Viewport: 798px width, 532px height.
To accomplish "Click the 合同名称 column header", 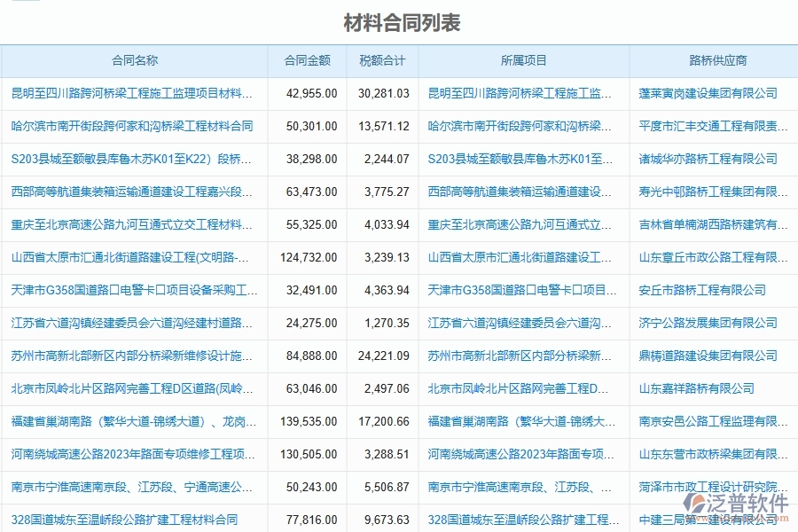I will 135,61.
